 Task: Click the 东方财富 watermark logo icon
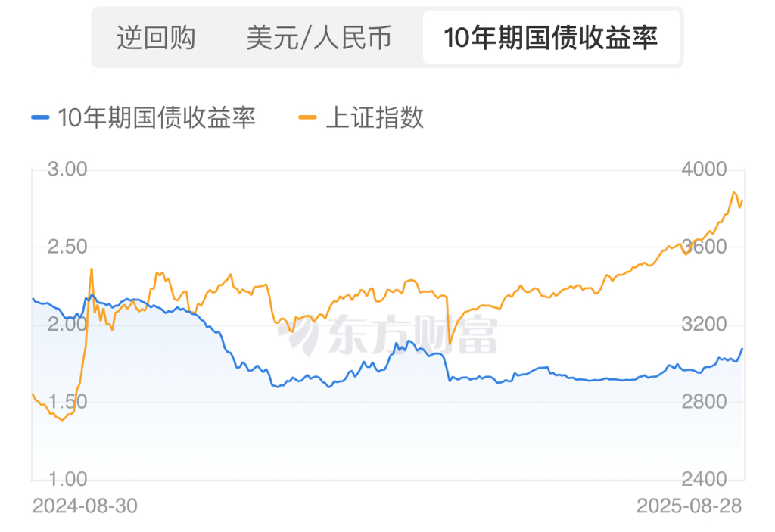(298, 337)
